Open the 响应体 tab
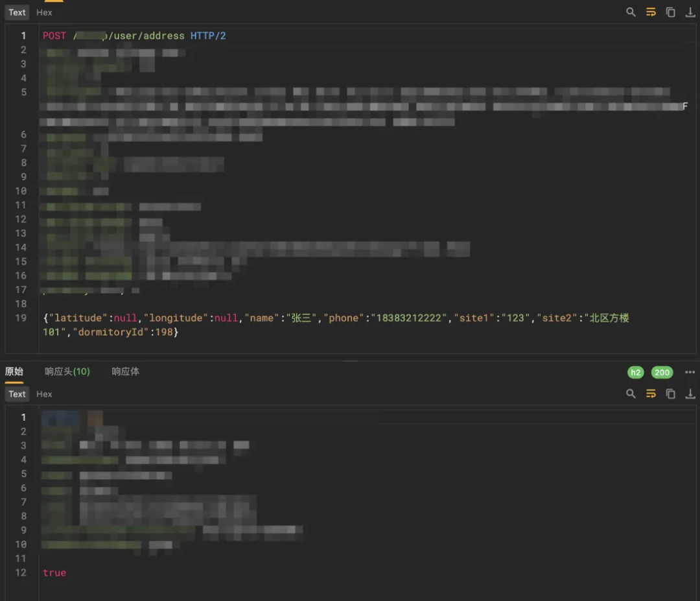 (126, 371)
